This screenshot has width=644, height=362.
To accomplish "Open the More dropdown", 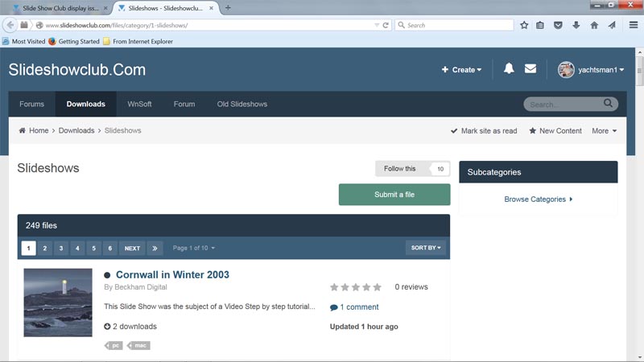I will click(x=605, y=131).
